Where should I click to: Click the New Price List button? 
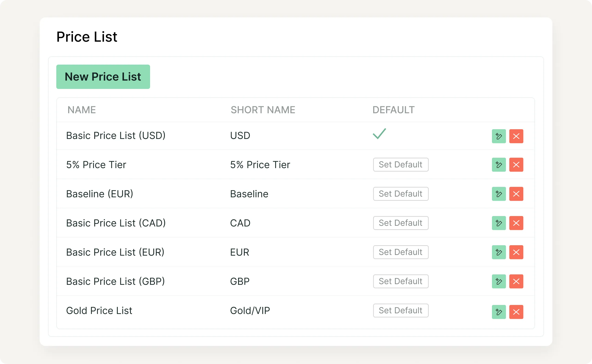click(103, 77)
